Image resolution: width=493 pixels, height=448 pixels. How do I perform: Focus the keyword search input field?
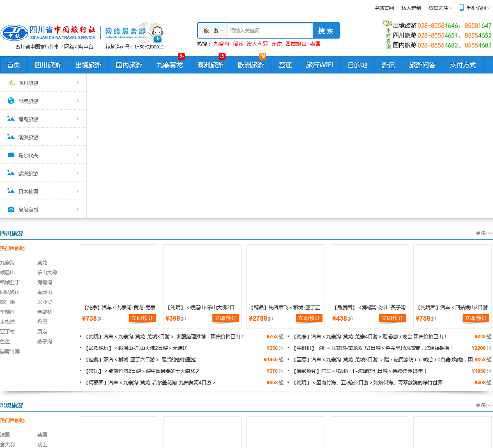coord(270,31)
